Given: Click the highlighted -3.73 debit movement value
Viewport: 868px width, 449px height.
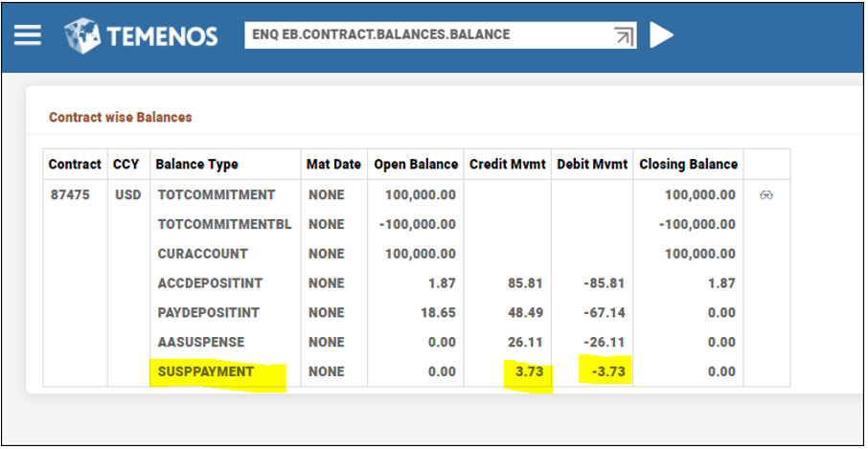Looking at the screenshot, I should tap(606, 371).
